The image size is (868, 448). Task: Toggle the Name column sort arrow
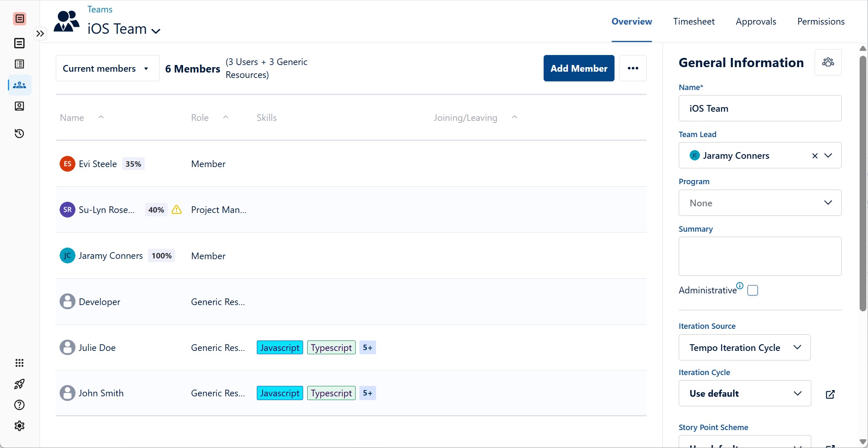(101, 117)
